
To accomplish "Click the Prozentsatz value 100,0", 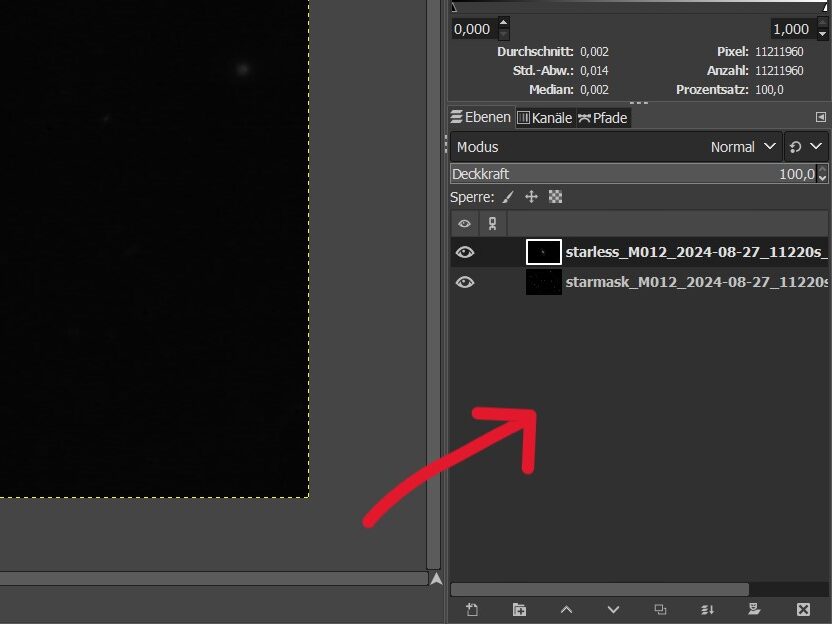I will (x=769, y=90).
